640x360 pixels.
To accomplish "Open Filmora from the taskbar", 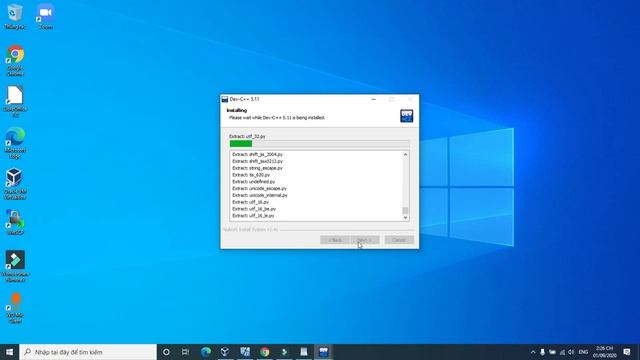I will pos(284,352).
